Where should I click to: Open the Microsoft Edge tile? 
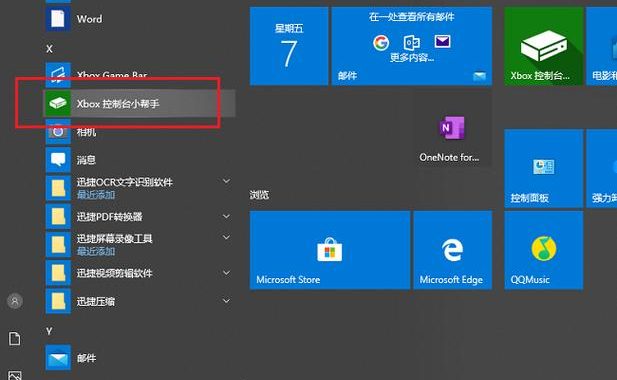click(453, 250)
